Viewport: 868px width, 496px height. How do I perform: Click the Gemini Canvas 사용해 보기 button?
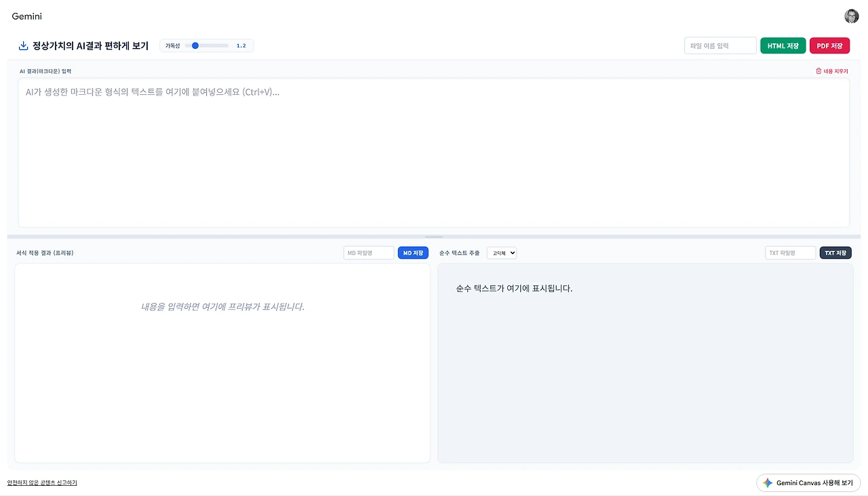tap(808, 482)
